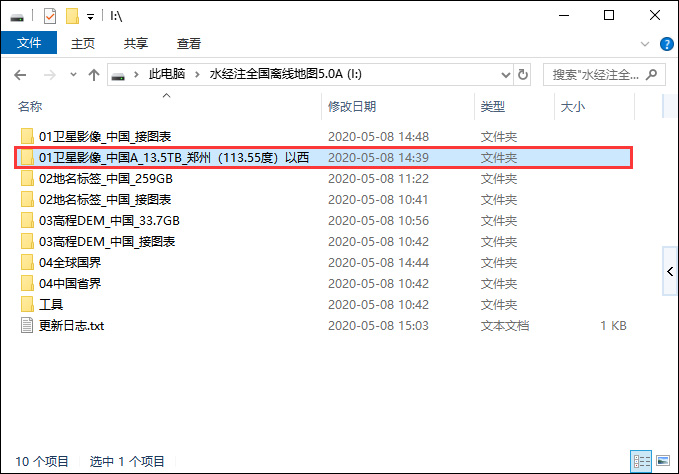Screen dimensions: 679x474
Task: Click 此电脑 in the address breadcrumb
Action: 167,74
